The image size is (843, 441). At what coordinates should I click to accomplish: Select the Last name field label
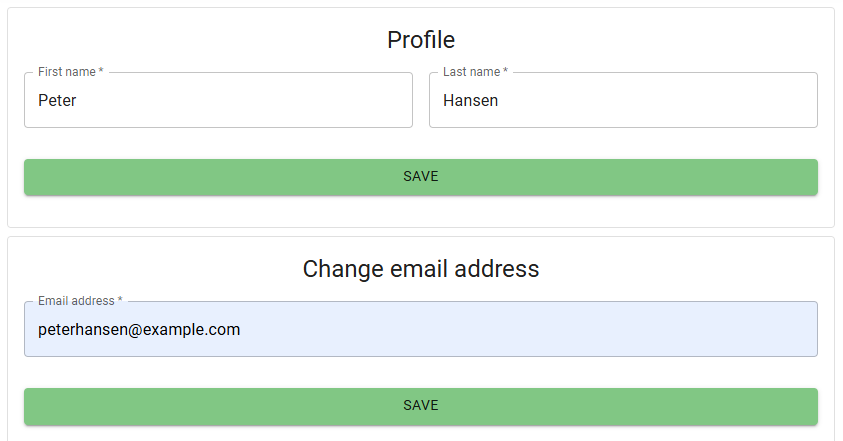pyautogui.click(x=471, y=72)
